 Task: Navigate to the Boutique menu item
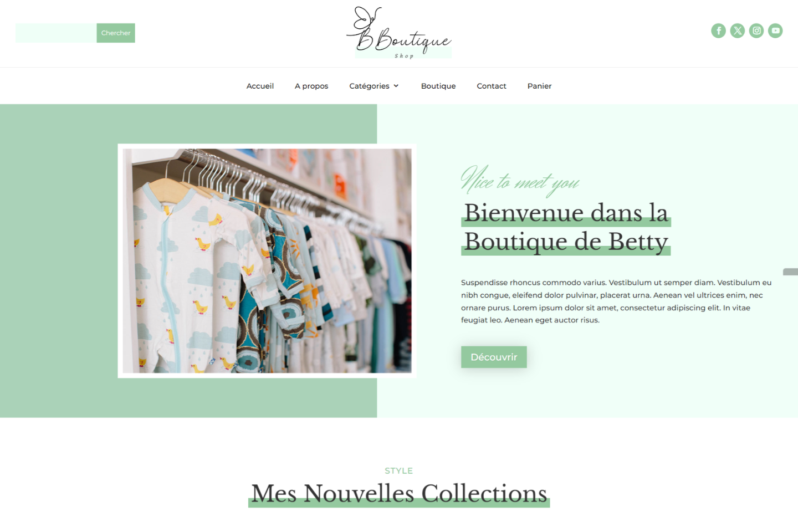click(x=438, y=86)
